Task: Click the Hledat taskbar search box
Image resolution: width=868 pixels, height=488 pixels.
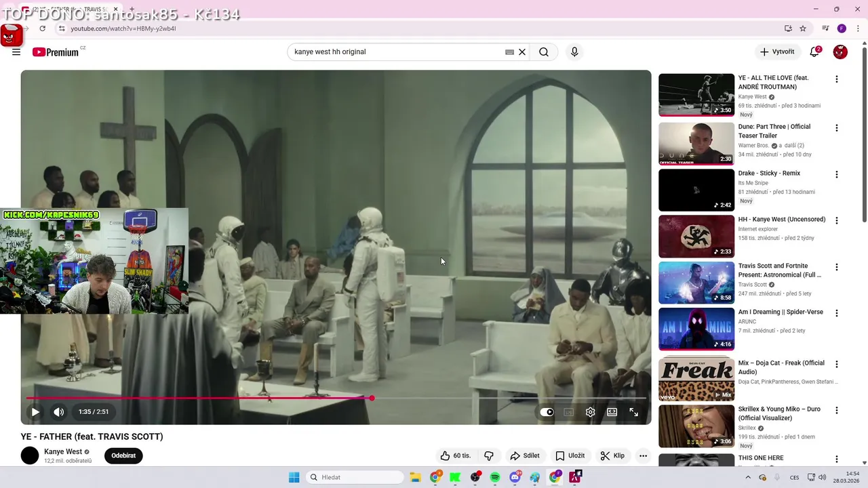Action: [354, 477]
